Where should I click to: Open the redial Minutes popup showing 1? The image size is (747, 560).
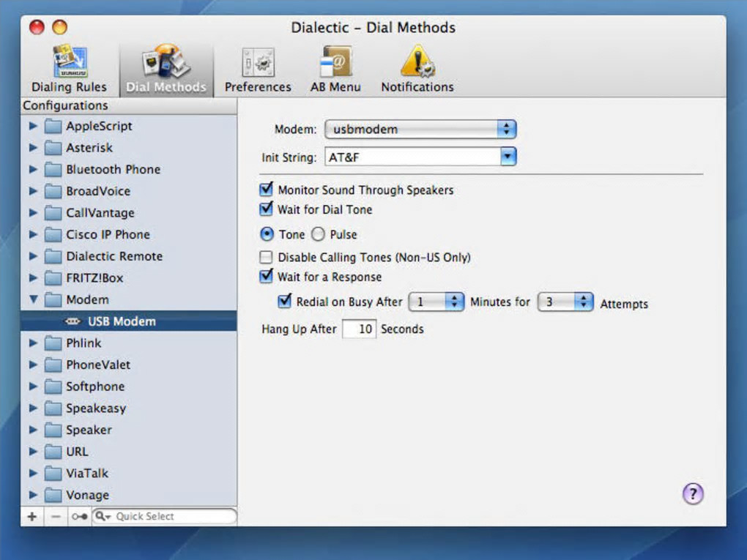[x=436, y=302]
